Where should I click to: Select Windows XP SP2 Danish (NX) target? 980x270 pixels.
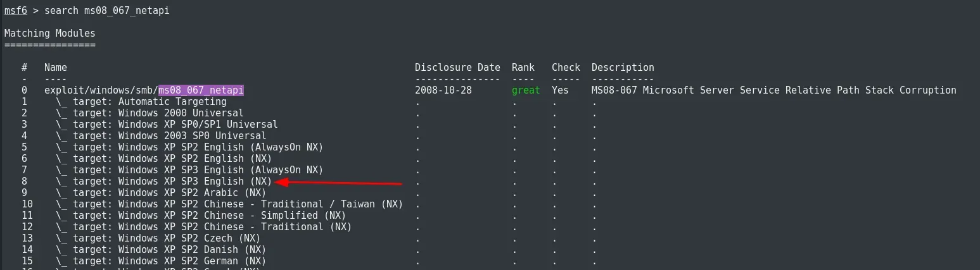tap(161, 250)
